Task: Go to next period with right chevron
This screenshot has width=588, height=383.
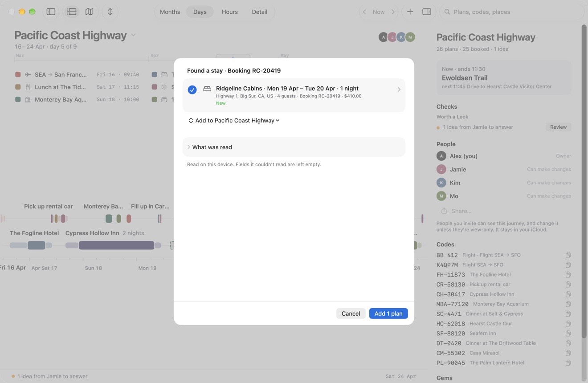Action: tap(393, 12)
